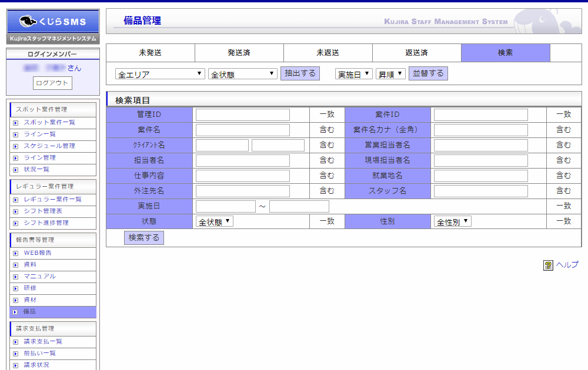Open the シフト管理表 link
588x370 pixels.
[43, 211]
